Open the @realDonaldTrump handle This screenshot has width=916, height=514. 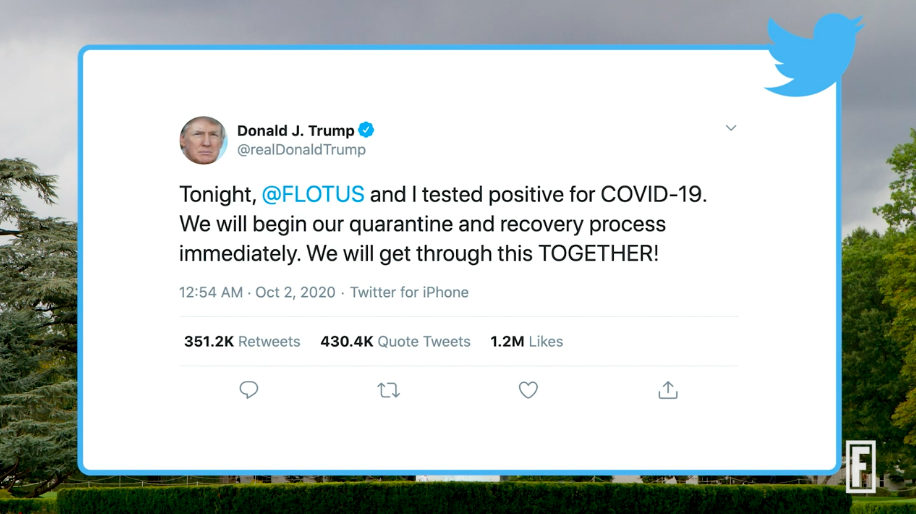(x=301, y=150)
